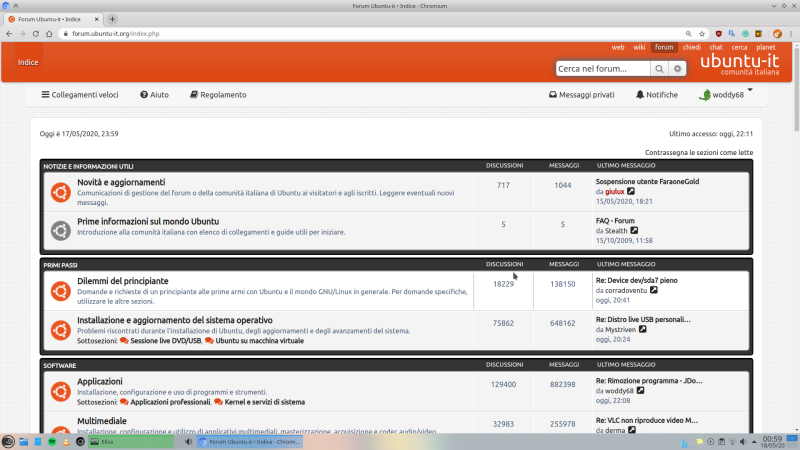Open the file manager from the taskbar

23,442
